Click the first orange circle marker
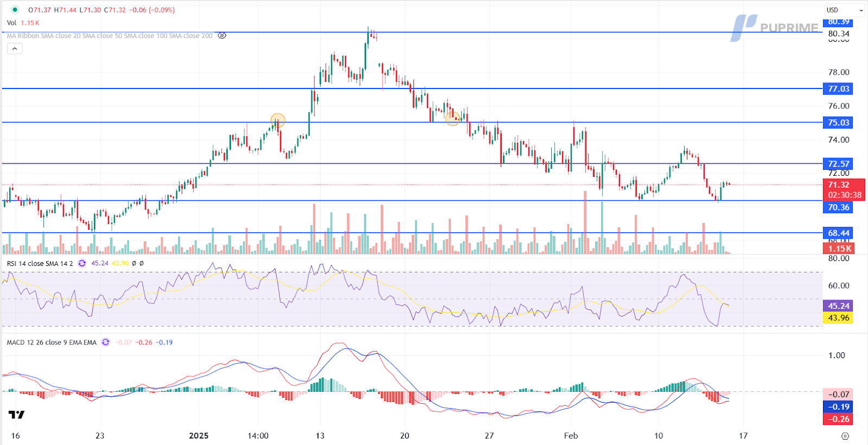This screenshot has width=868, height=445. pos(278,120)
